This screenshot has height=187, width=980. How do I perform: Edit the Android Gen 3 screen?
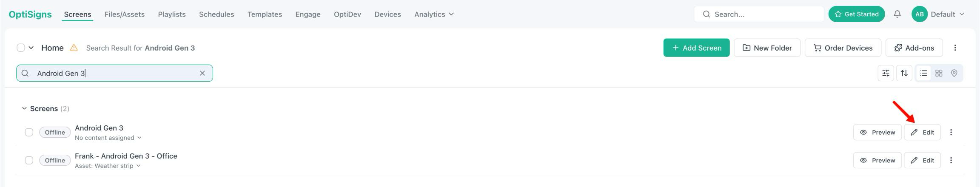(x=922, y=132)
